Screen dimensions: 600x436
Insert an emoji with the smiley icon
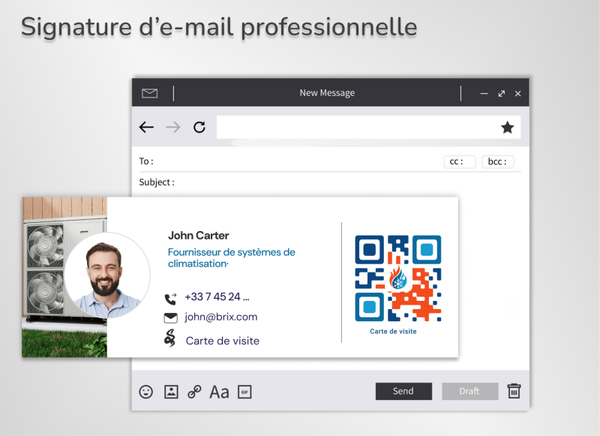tap(146, 392)
